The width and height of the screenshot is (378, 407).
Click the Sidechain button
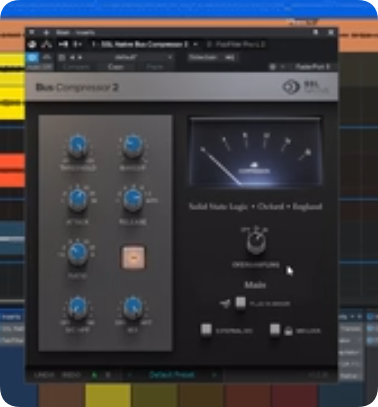point(212,57)
